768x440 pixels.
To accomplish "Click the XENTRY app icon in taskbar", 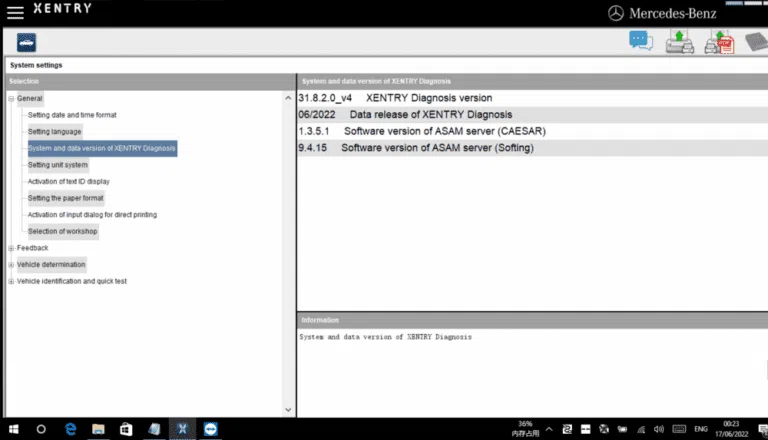I will pyautogui.click(x=182, y=428).
